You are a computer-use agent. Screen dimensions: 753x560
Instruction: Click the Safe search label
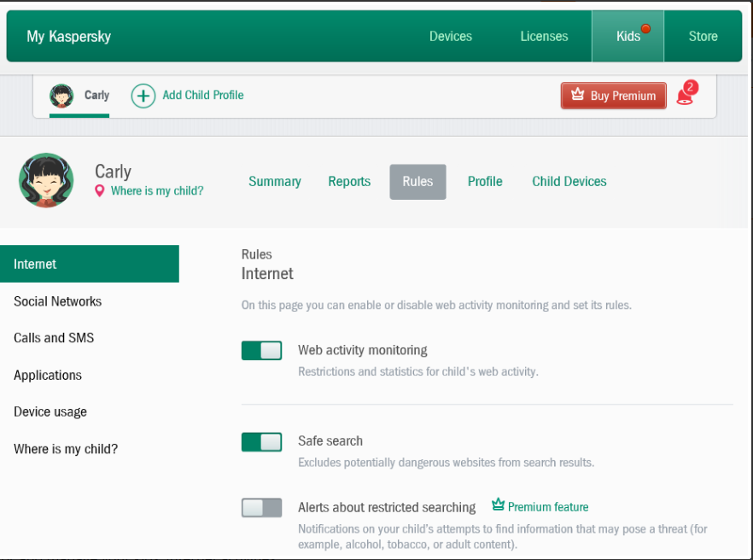(330, 440)
